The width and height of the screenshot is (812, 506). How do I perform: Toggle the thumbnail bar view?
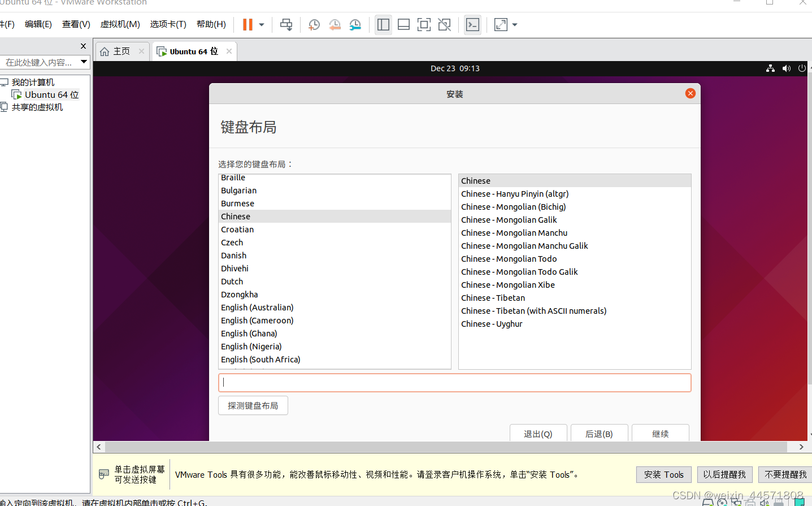click(403, 25)
